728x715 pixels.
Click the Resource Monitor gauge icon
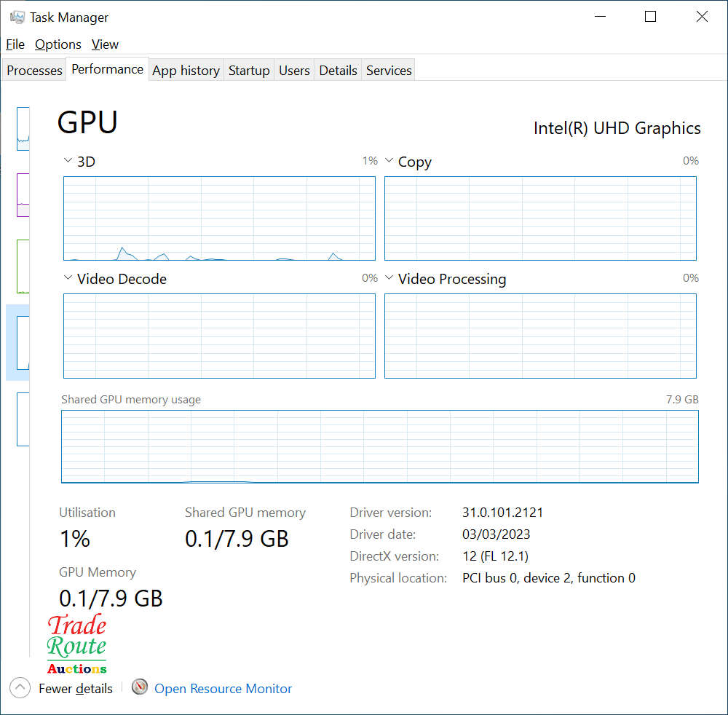click(x=140, y=687)
